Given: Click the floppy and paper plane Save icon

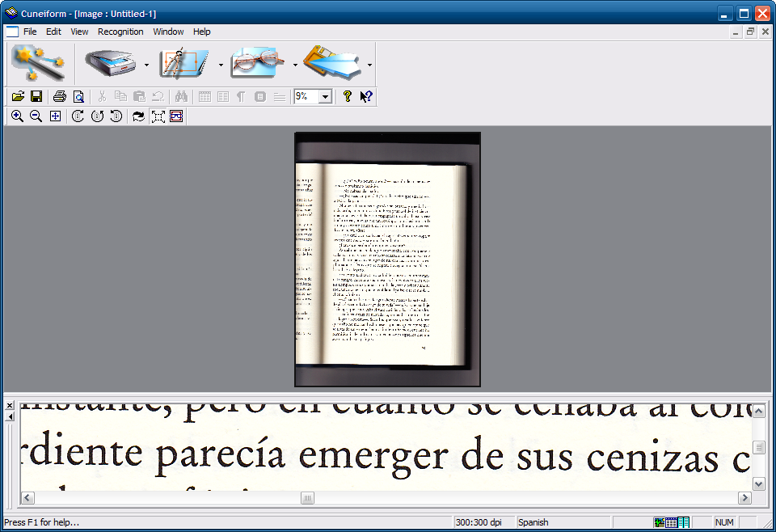Looking at the screenshot, I should [331, 63].
